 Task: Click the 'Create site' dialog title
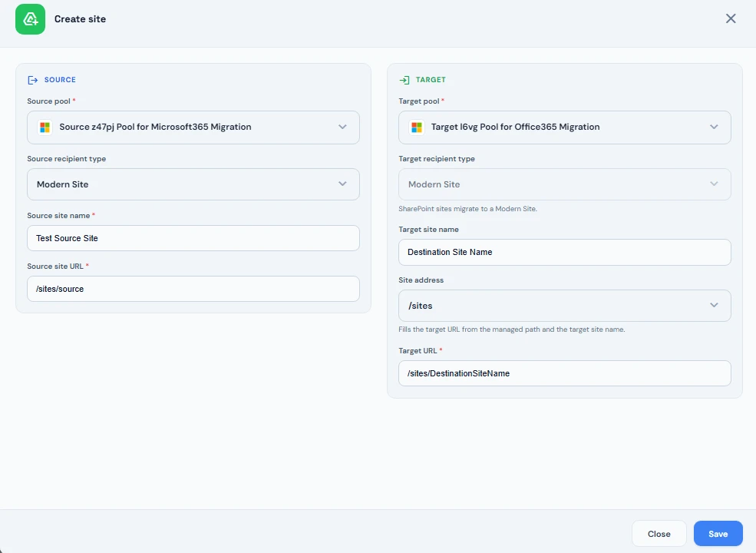pyautogui.click(x=80, y=19)
